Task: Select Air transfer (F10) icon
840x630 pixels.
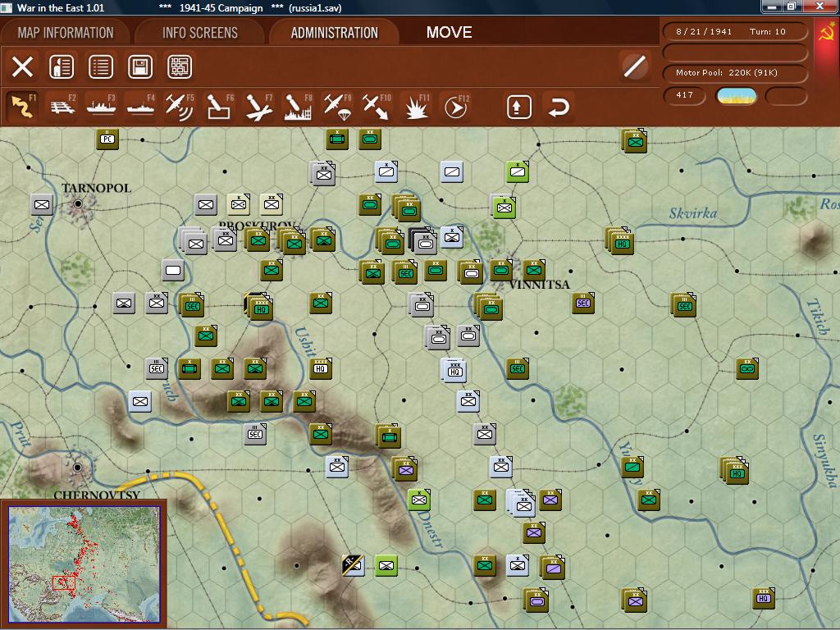Action: click(x=377, y=106)
